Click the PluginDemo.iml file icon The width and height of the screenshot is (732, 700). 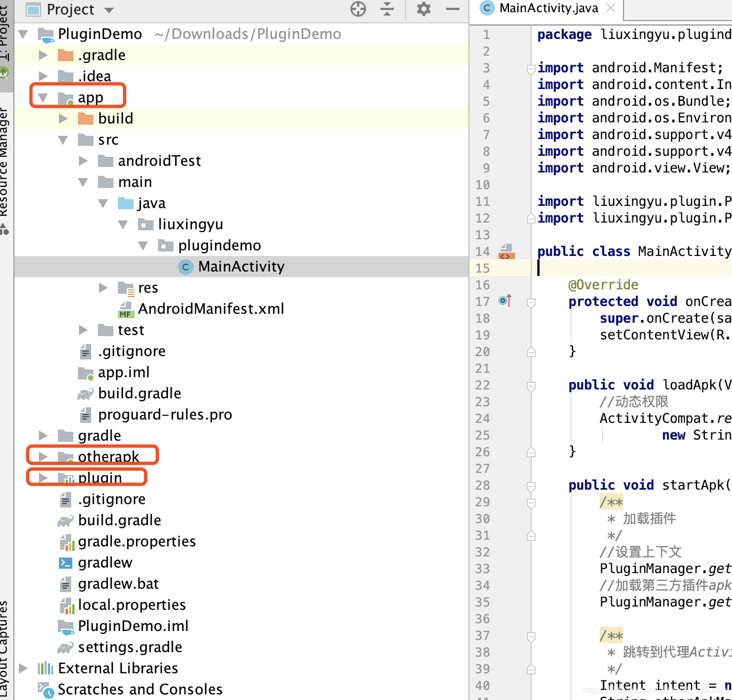(x=66, y=627)
